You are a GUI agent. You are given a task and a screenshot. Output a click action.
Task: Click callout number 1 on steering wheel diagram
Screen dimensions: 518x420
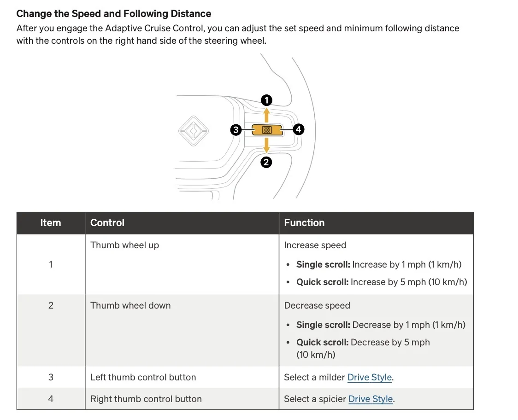click(x=266, y=100)
